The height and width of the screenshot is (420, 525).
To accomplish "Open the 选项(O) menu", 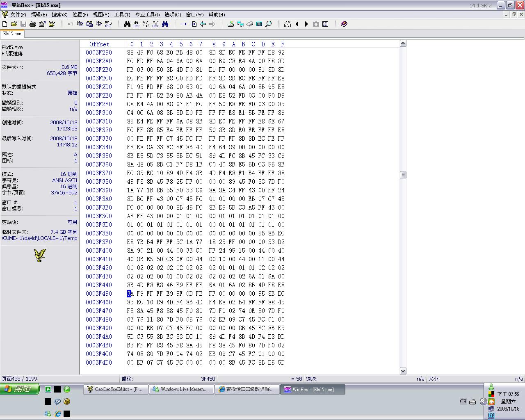I will 172,15.
